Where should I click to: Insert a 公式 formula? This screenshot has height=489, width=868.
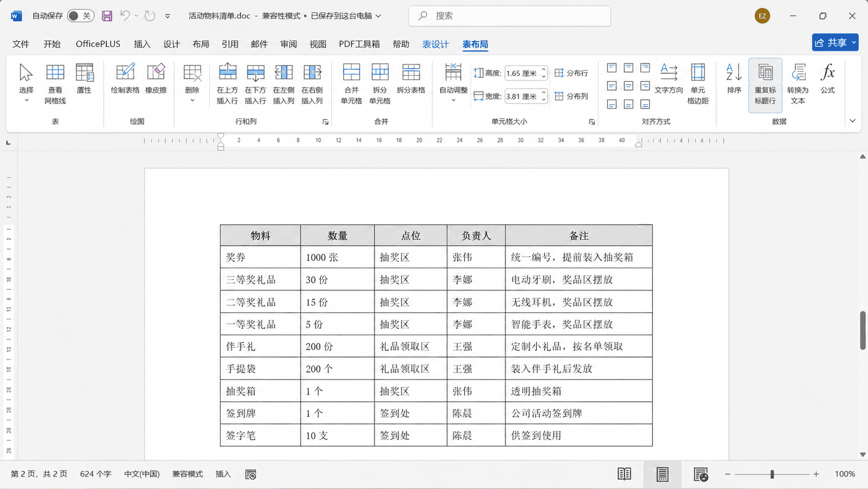(828, 78)
